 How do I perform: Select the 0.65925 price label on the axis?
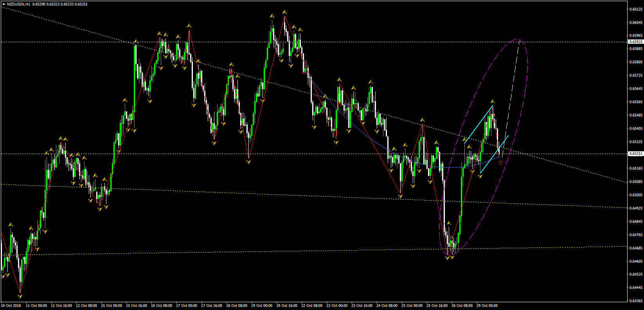tap(635, 41)
